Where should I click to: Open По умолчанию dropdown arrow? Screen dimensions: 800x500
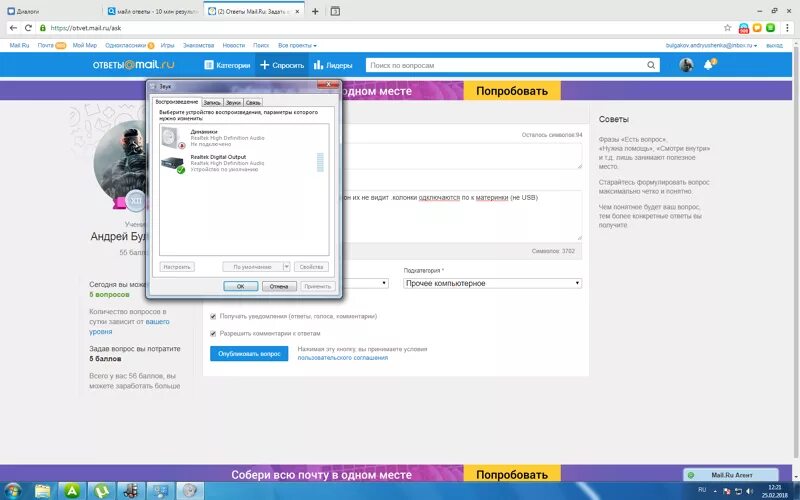click(x=286, y=267)
